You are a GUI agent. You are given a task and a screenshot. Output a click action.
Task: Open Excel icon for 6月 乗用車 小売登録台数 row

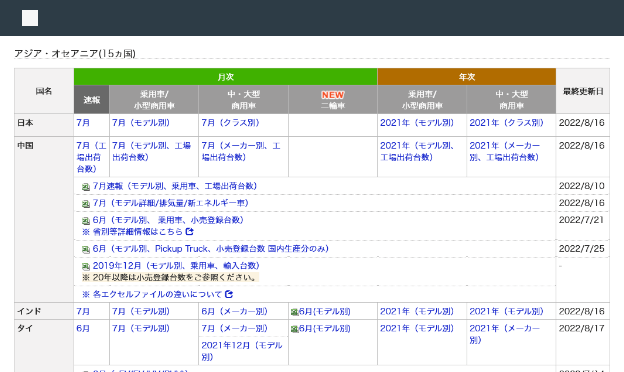86,220
